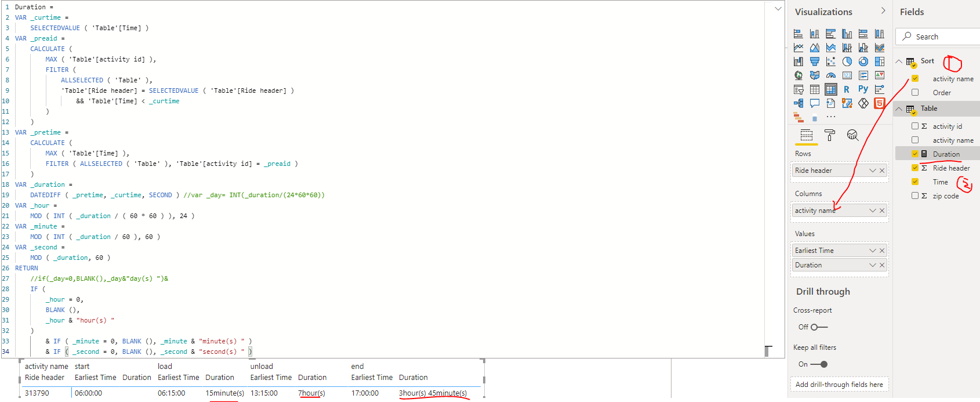
Task: Collapse the Sort table in Fields
Action: pos(899,61)
